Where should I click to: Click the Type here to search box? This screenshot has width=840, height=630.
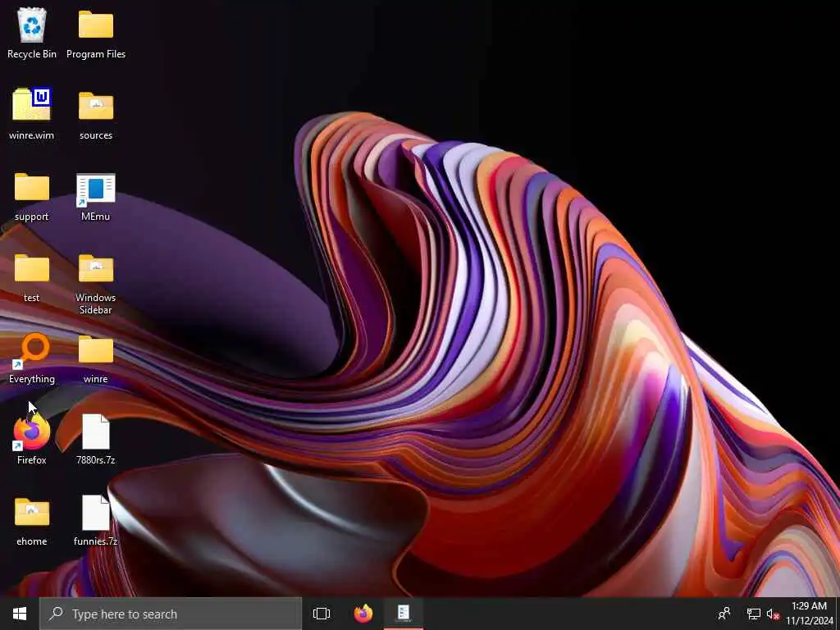tap(171, 614)
